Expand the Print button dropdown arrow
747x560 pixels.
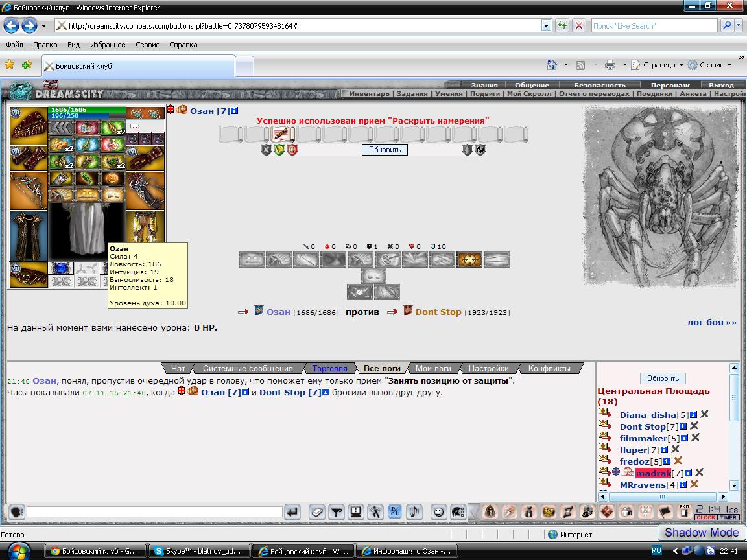coord(624,65)
